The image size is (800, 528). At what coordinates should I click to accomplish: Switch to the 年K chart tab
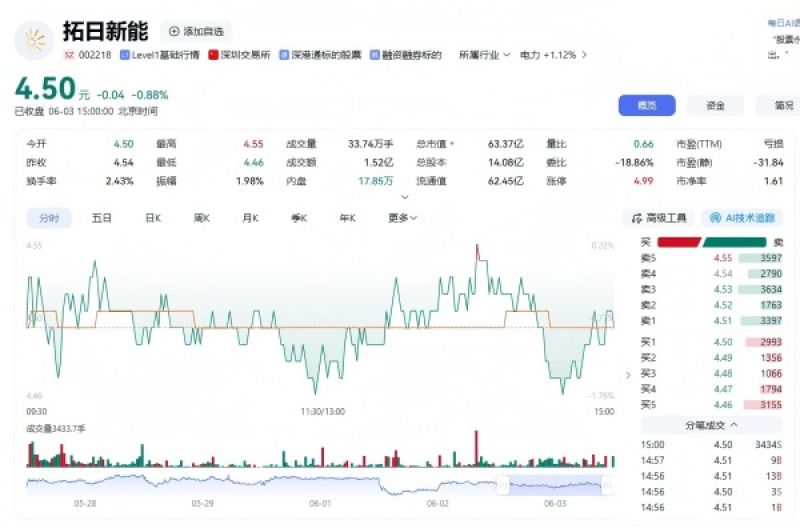(x=347, y=218)
